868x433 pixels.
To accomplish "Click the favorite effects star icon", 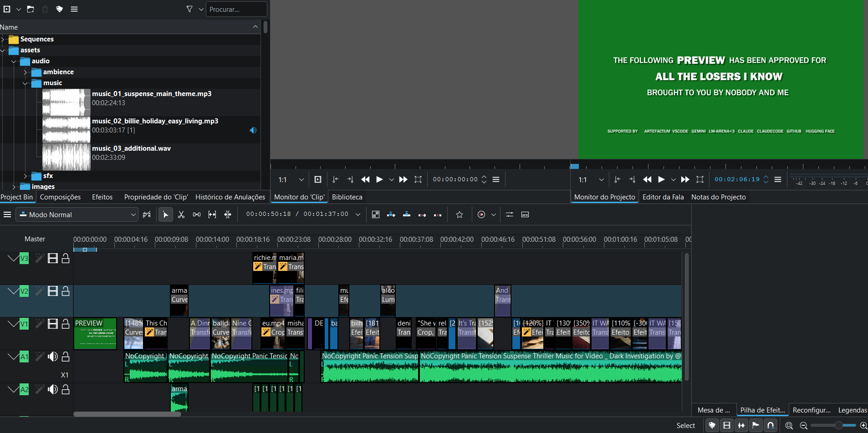I will tap(460, 214).
